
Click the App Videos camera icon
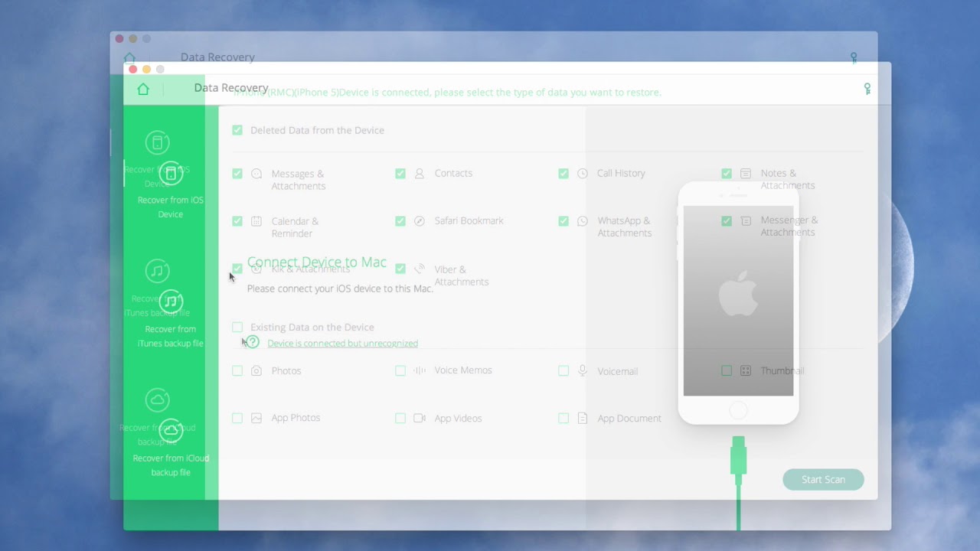tap(420, 418)
